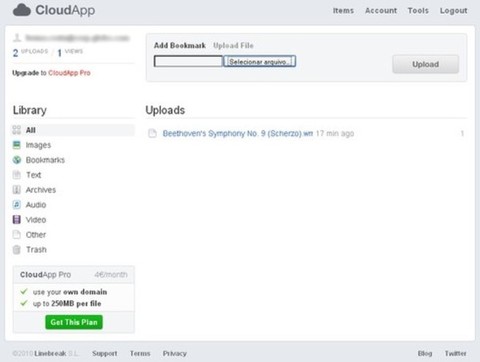Click the file icon beside Beethoven's Symphony
This screenshot has height=362, width=480.
tap(152, 133)
